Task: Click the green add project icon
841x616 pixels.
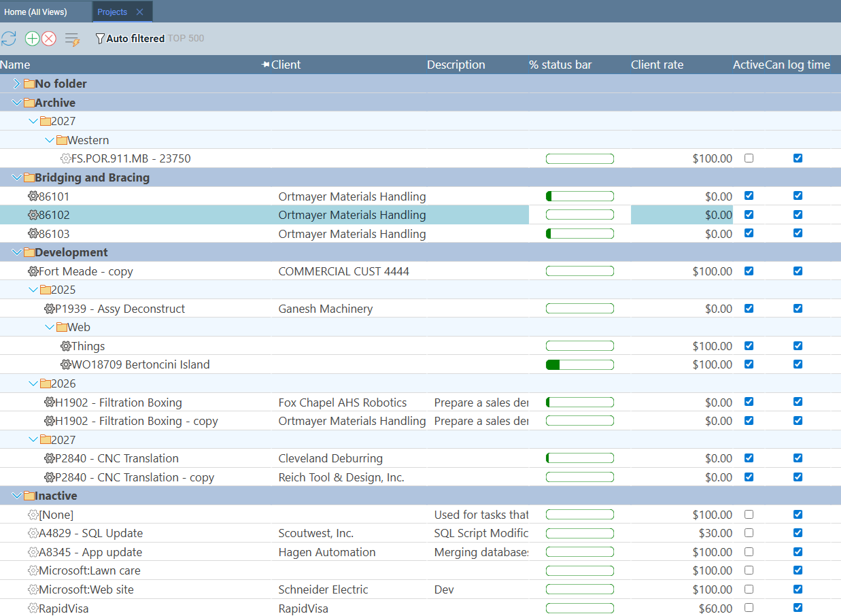Action: (x=32, y=39)
